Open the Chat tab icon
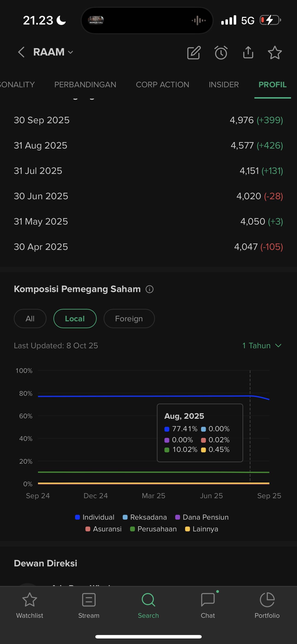Image resolution: width=297 pixels, height=644 pixels. [x=208, y=605]
